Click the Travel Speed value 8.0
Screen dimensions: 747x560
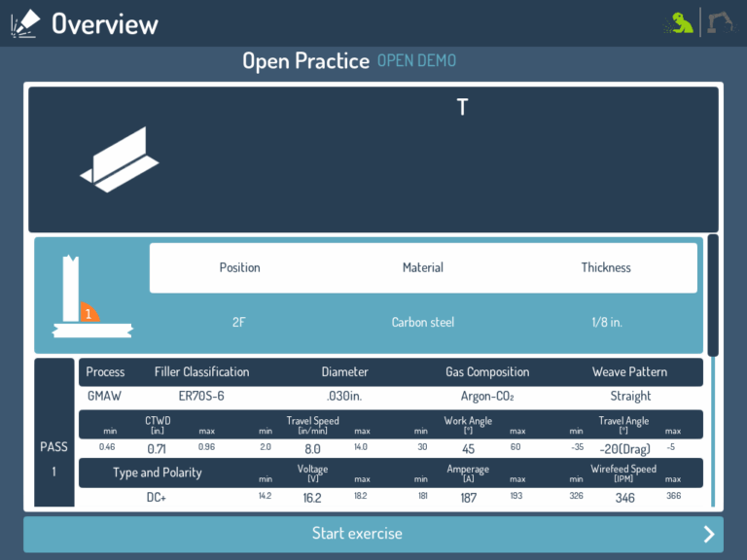coord(312,449)
